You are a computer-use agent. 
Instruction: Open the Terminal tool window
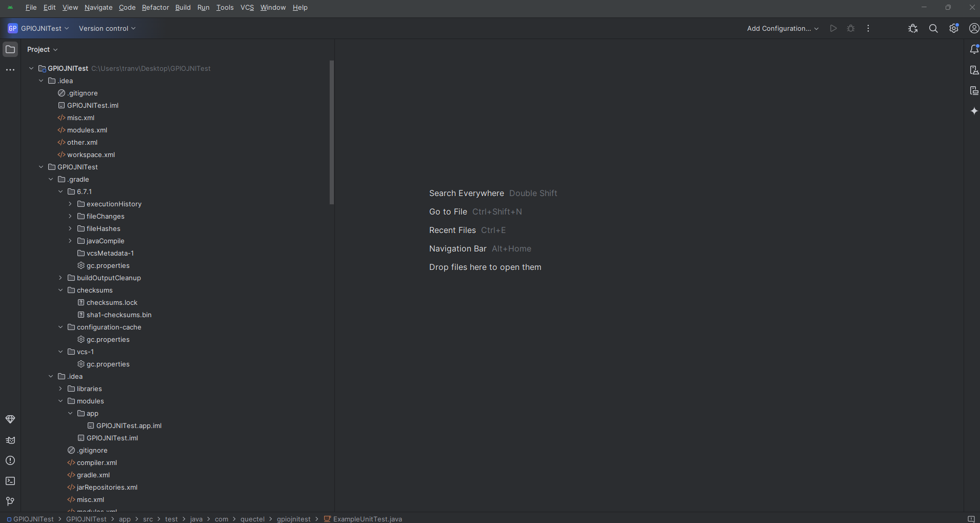10,481
